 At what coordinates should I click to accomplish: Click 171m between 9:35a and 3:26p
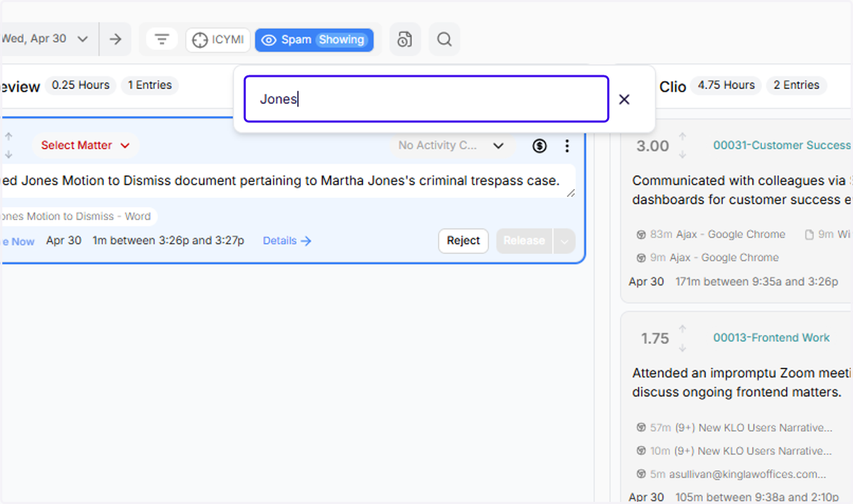(x=757, y=282)
